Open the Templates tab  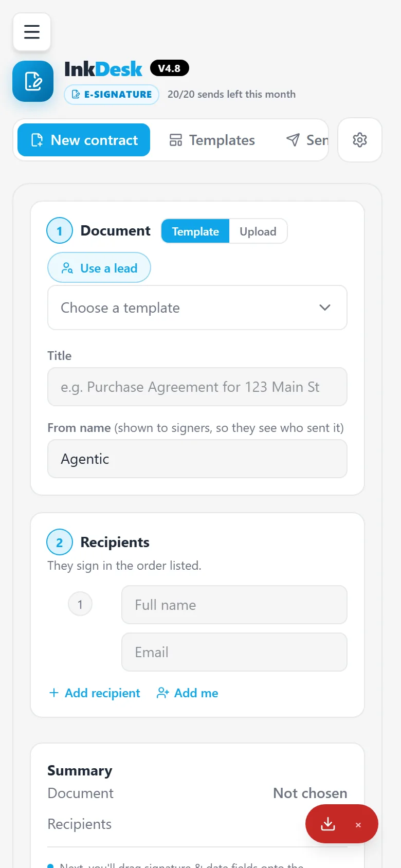tap(212, 140)
